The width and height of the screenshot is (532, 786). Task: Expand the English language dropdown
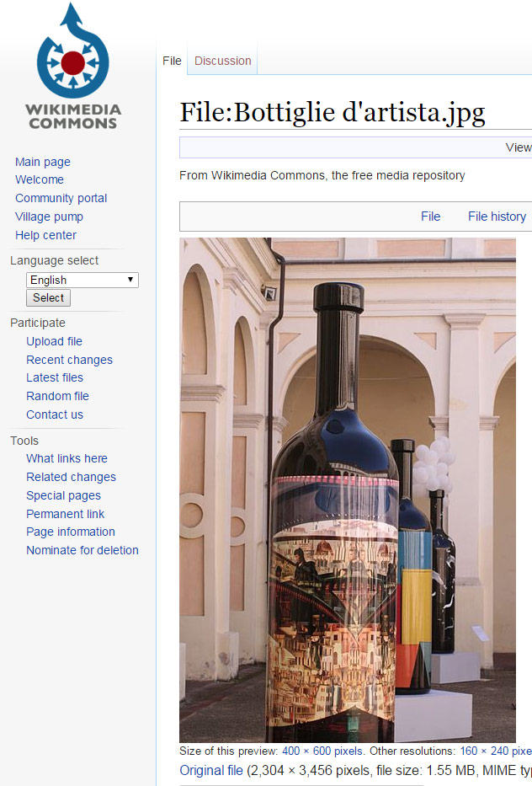click(x=82, y=280)
